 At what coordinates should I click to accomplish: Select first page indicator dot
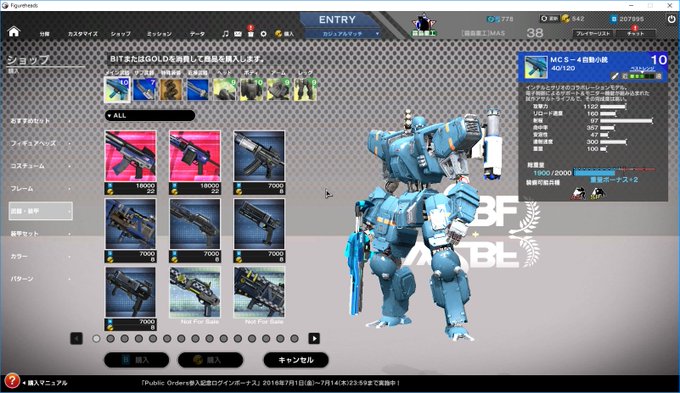[96, 338]
